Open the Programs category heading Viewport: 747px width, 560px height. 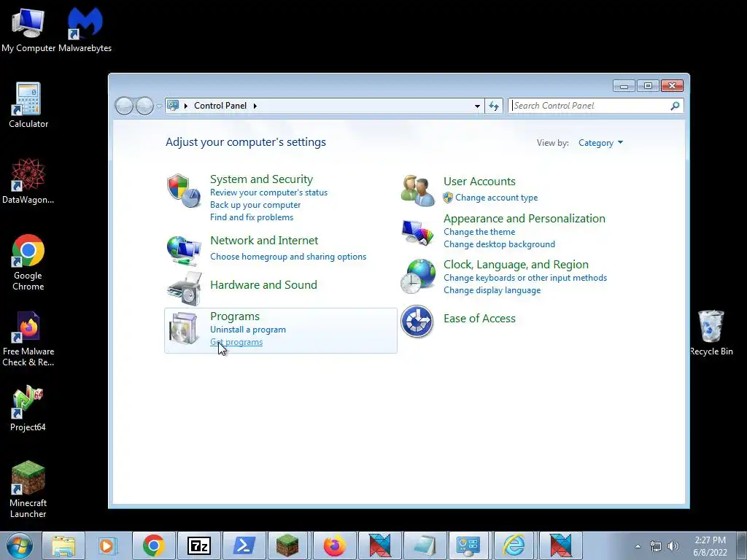click(235, 316)
